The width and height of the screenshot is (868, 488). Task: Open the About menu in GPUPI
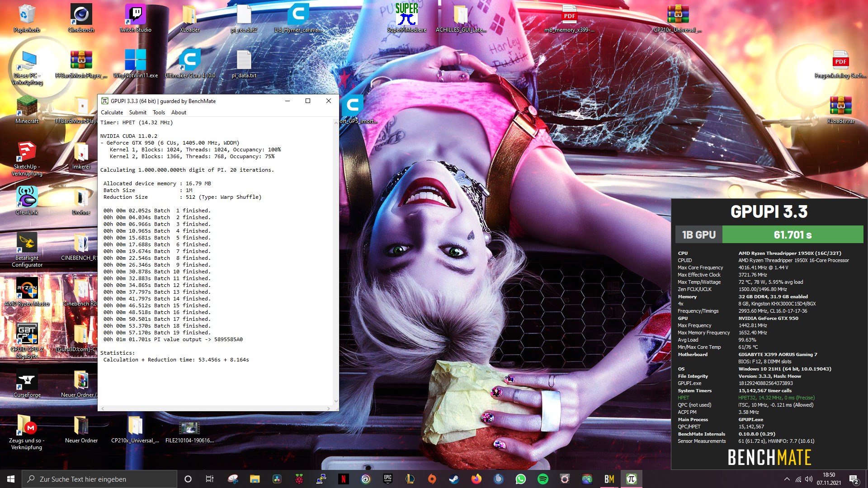(x=179, y=112)
